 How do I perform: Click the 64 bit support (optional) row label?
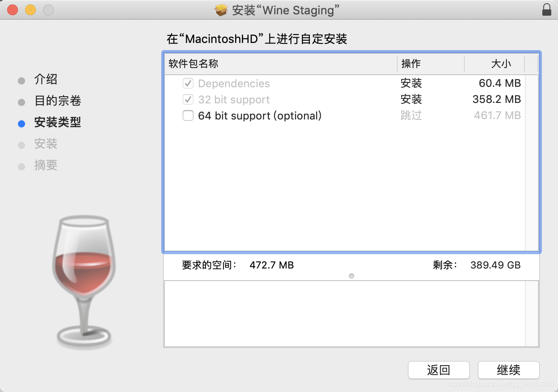click(x=260, y=116)
